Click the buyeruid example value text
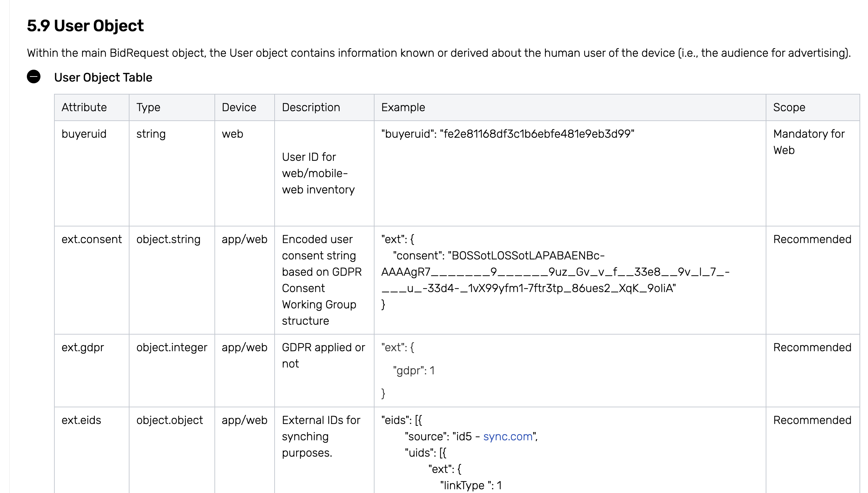Viewport: 868px width, 493px height. 508,134
